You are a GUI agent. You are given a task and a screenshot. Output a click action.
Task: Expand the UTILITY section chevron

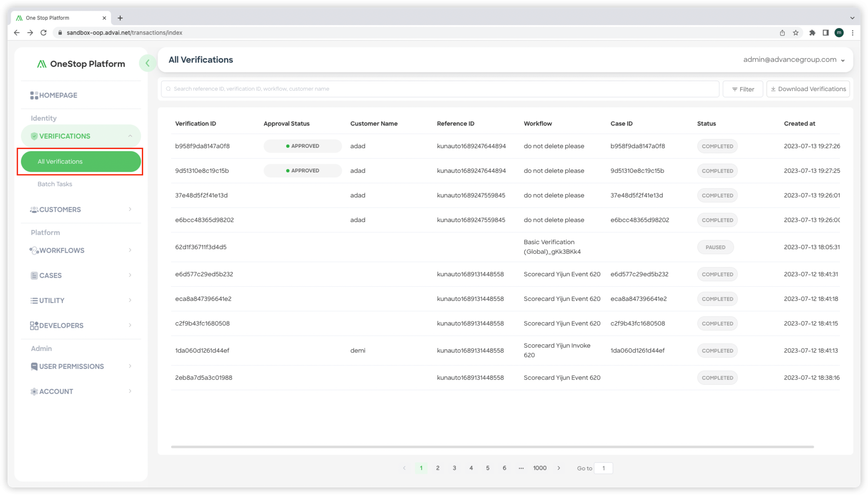[130, 301]
